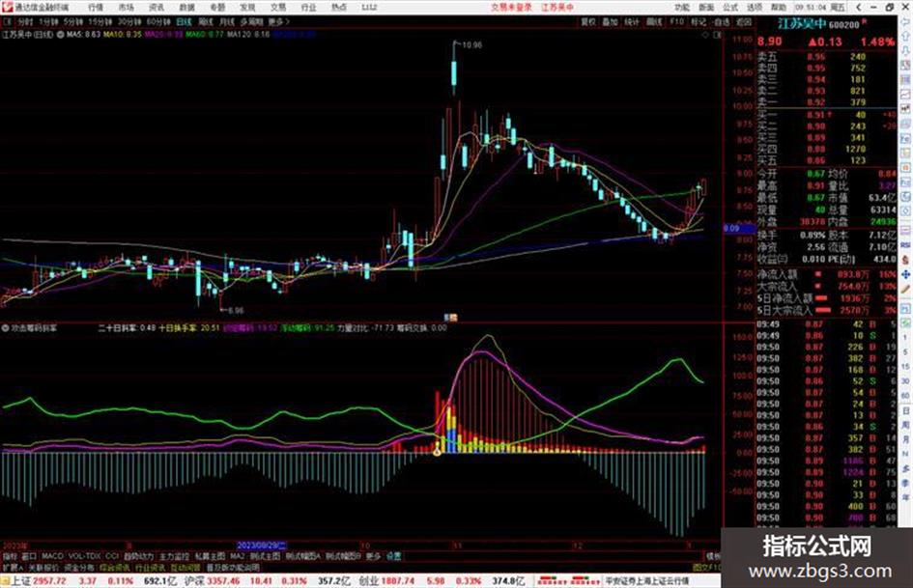913x588 pixels.
Task: Click the 5日净流入额 row
Action: point(826,298)
